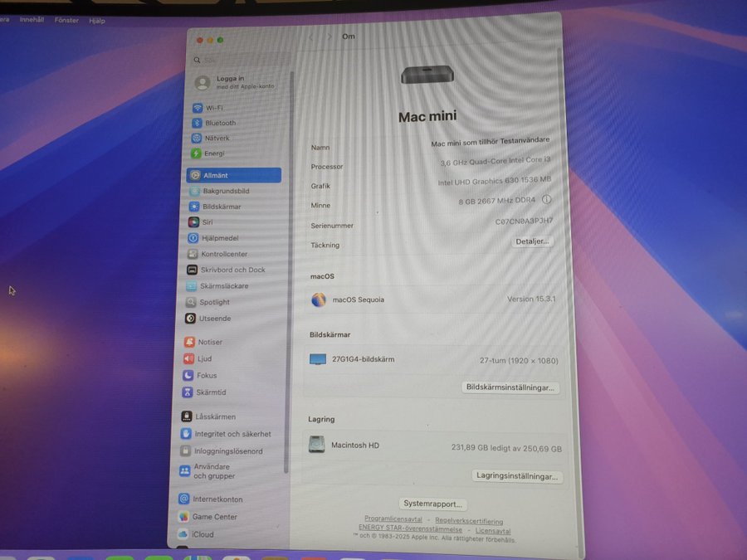Click 'Intel UHD Graphics 630 1536 MB'
The width and height of the screenshot is (747, 560).
tap(495, 181)
